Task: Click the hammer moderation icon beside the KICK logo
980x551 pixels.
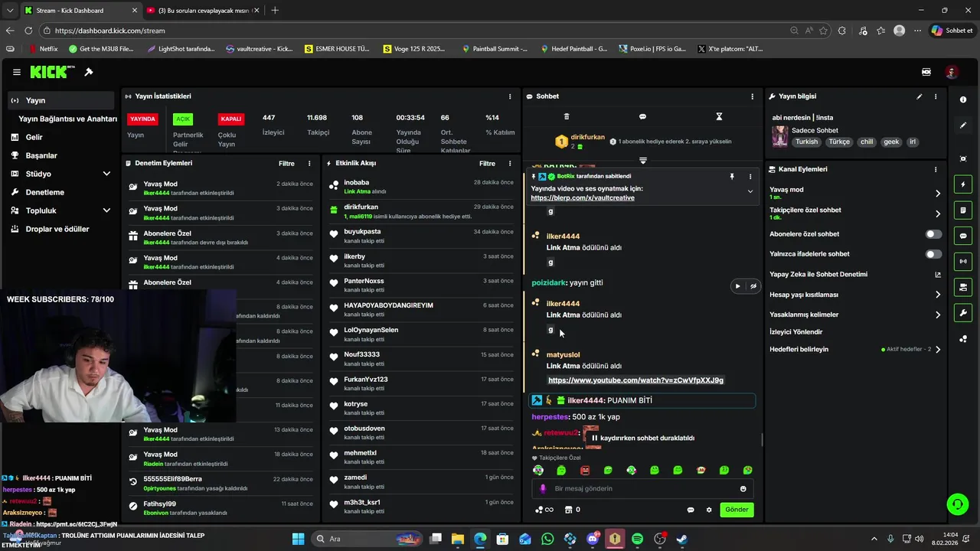Action: (89, 72)
